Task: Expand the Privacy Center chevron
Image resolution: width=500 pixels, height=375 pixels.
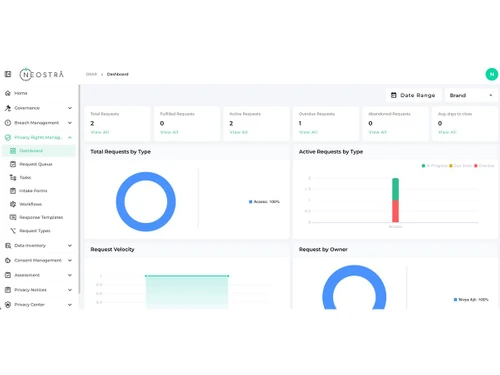Action: tap(70, 304)
